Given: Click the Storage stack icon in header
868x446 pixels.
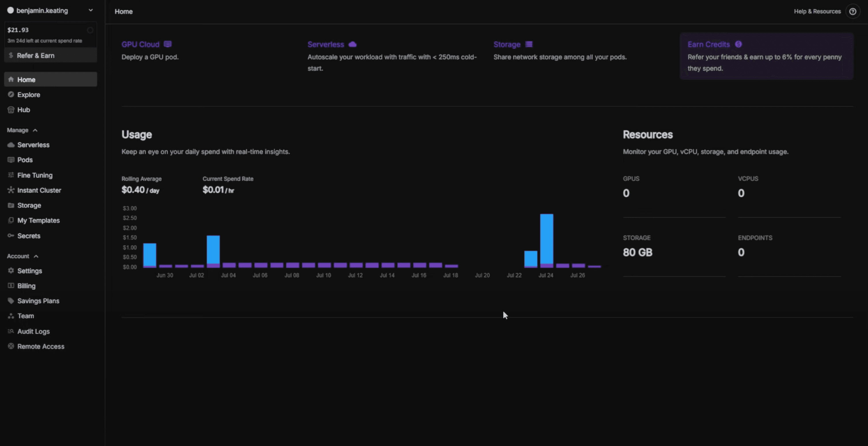Looking at the screenshot, I should click(x=529, y=44).
